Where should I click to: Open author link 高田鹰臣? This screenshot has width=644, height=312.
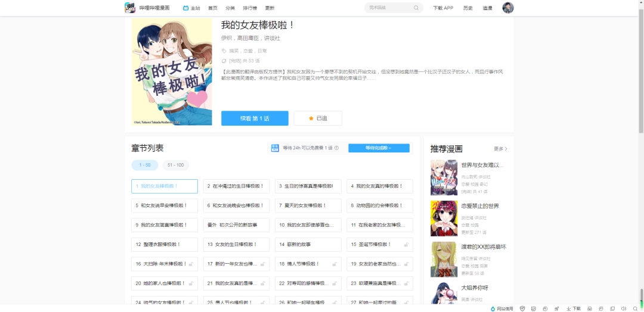(x=247, y=38)
